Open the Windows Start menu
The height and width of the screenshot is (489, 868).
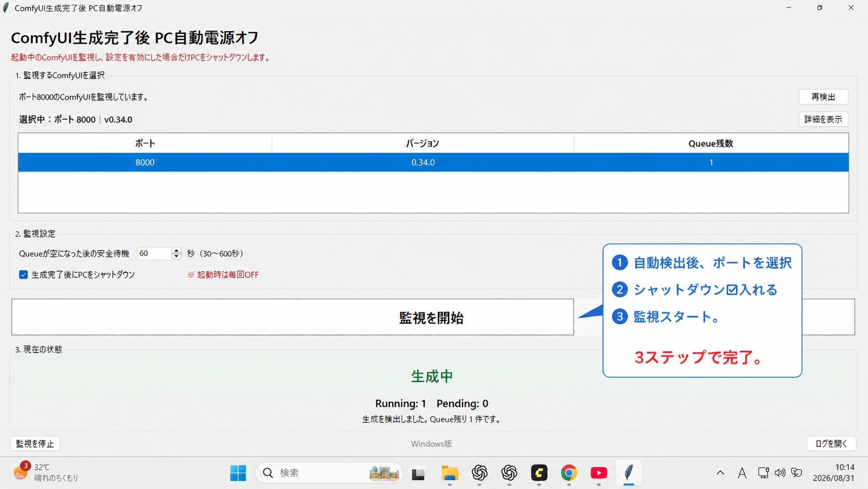coord(238,473)
